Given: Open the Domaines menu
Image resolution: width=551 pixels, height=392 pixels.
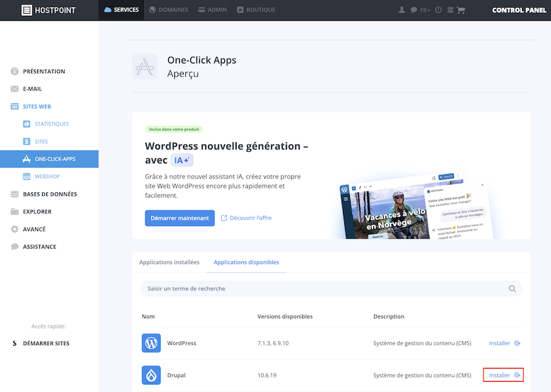Looking at the screenshot, I should point(168,10).
